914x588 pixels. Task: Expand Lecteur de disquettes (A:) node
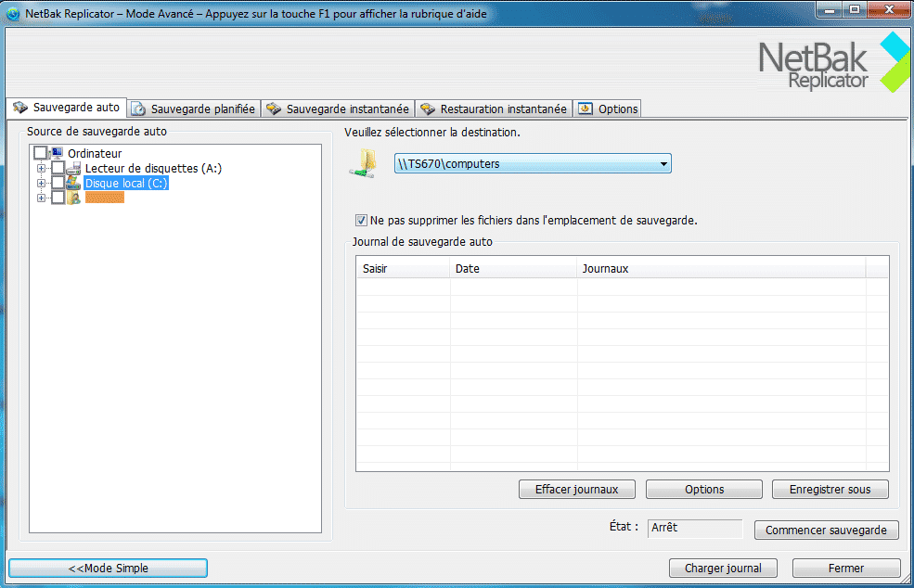41,169
